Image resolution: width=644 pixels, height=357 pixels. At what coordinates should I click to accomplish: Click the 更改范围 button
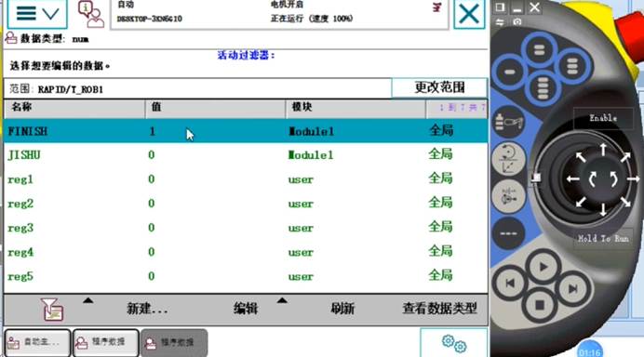(x=439, y=87)
